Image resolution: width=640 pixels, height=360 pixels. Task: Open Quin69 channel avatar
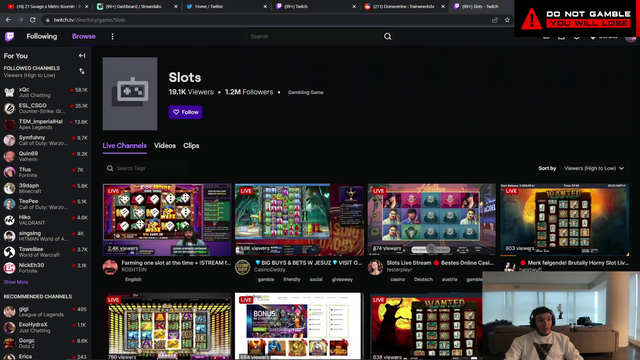(x=9, y=156)
